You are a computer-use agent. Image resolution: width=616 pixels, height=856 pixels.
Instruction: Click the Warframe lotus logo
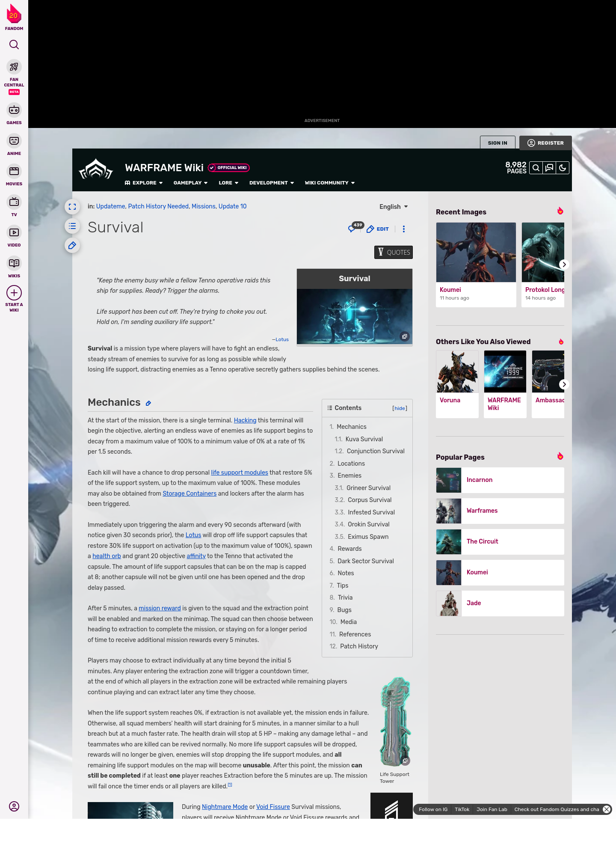tap(96, 169)
